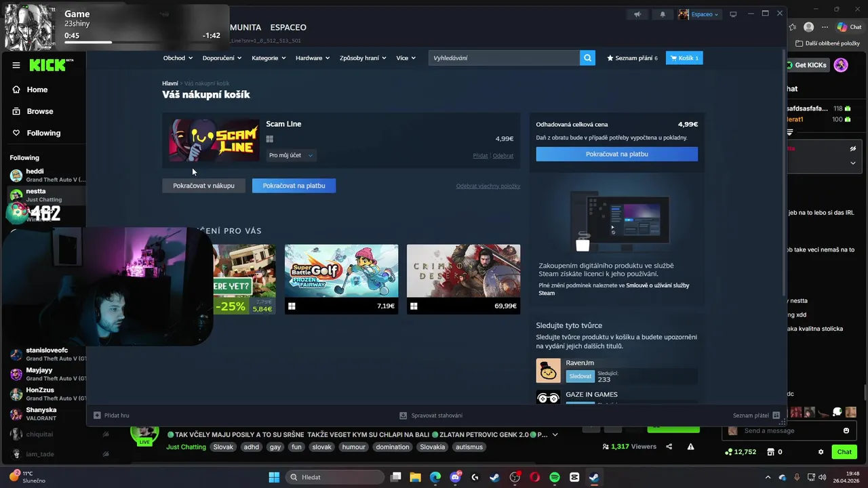Click the Steam Vyhledávání search field
This screenshot has height=488, width=868.
pos(504,58)
